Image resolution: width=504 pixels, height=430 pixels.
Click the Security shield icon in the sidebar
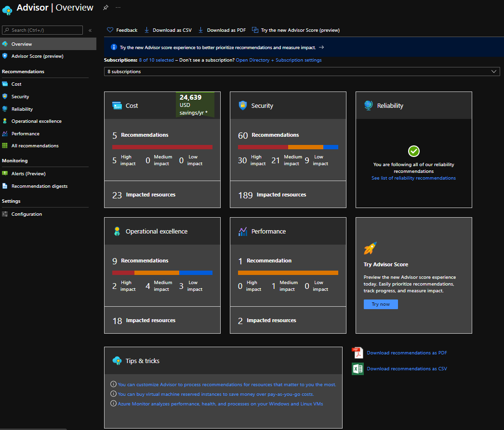click(5, 96)
